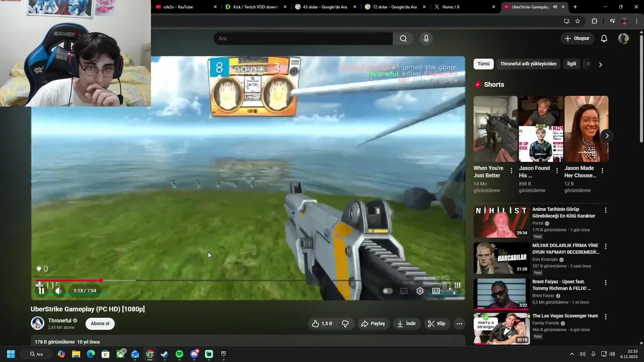Open options for When You're Just Better short
644x362 pixels.
click(511, 171)
